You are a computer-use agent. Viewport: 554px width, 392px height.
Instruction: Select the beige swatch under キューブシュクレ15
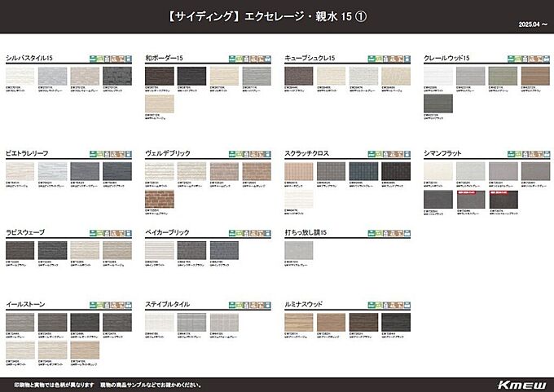396,76
